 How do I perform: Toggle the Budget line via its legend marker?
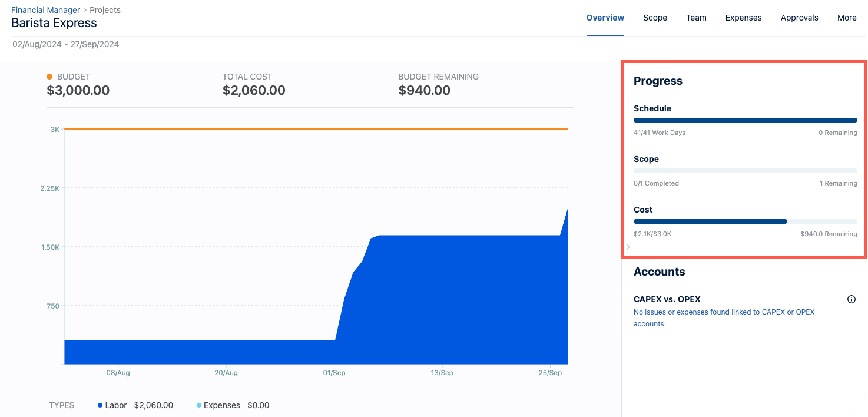point(49,77)
